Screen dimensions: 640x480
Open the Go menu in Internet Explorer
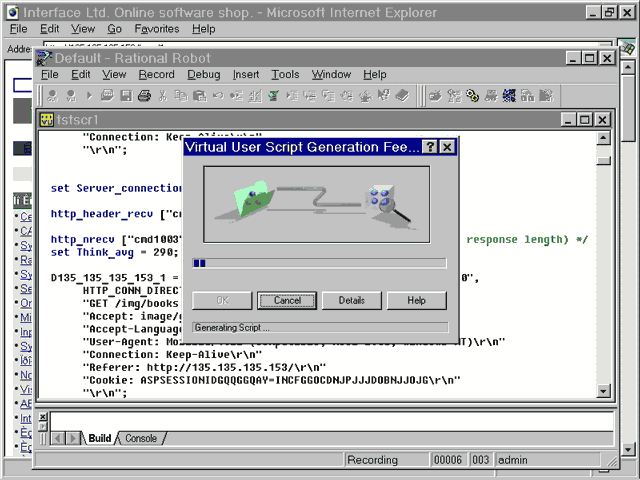pos(114,29)
